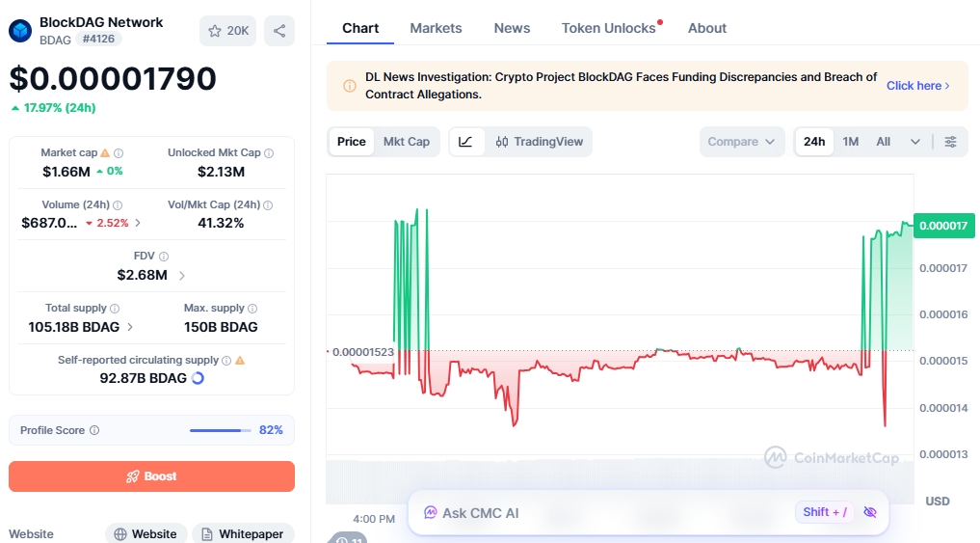The height and width of the screenshot is (543, 980).
Task: Open Vol/Mkt Cap (24h) info icon
Action: click(268, 204)
